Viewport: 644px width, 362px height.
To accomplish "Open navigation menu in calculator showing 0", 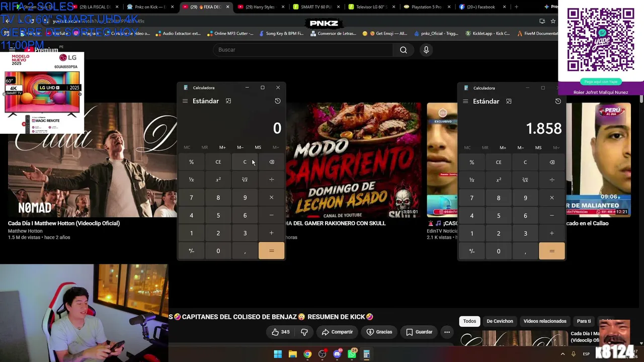I will [185, 101].
